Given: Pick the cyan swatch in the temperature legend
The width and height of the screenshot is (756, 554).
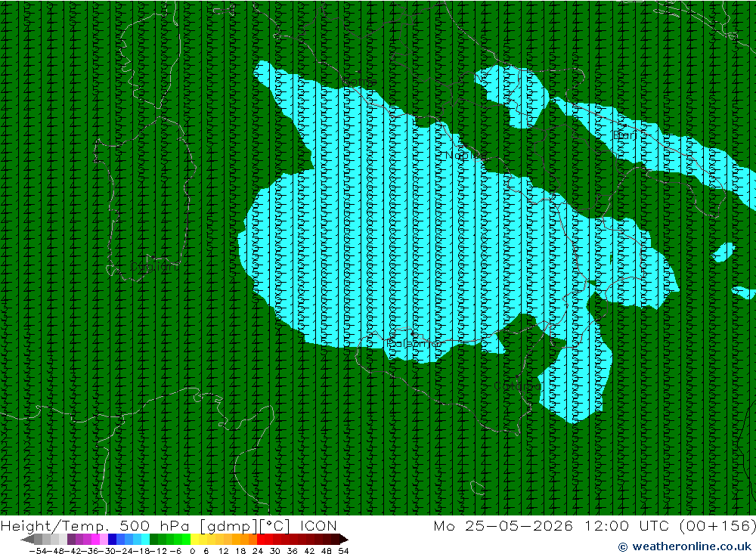Looking at the screenshot, I should 145,539.
